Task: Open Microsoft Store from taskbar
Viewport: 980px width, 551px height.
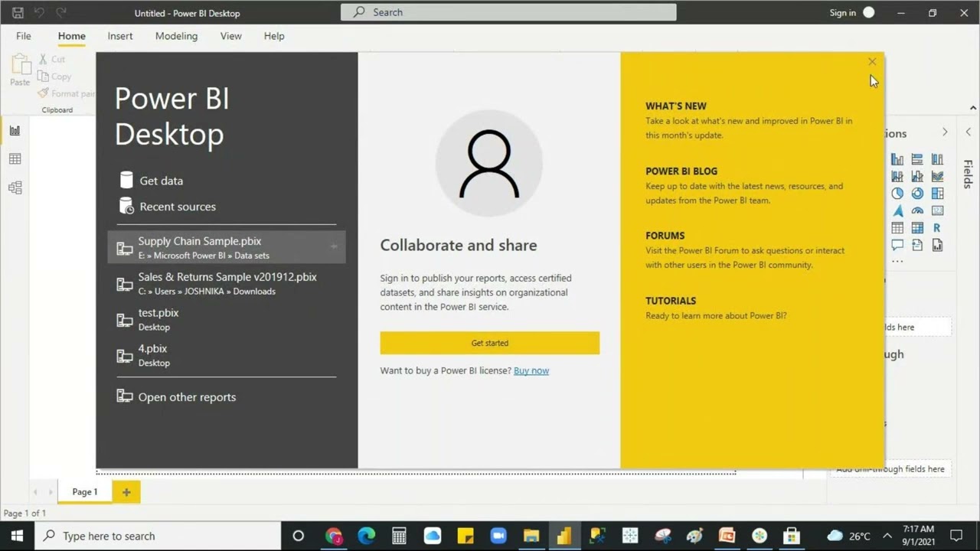Action: click(792, 536)
